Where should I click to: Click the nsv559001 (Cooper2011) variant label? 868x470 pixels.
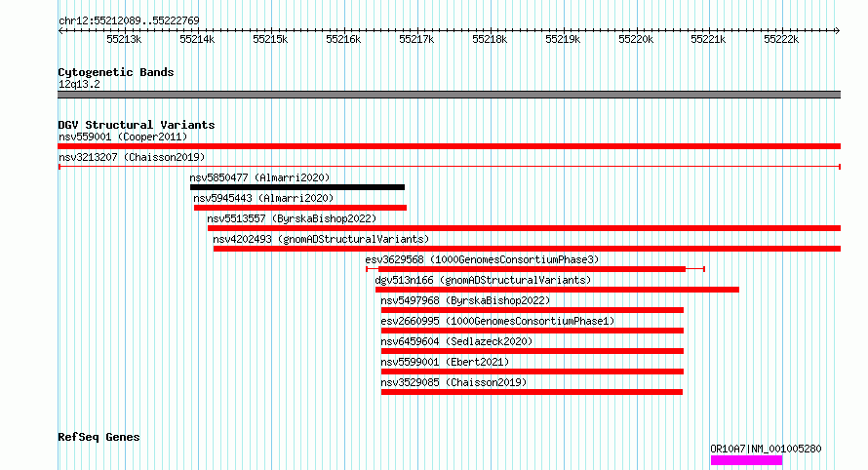[x=123, y=137]
